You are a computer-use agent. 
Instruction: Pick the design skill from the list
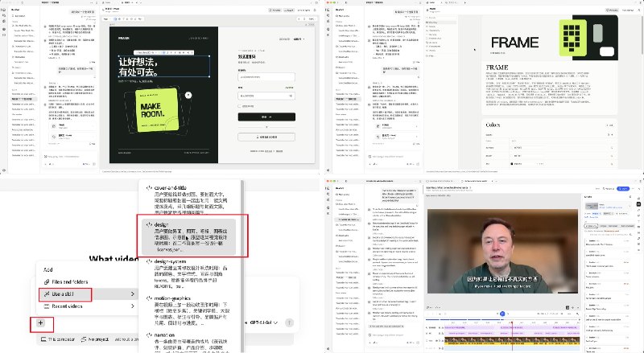189,237
